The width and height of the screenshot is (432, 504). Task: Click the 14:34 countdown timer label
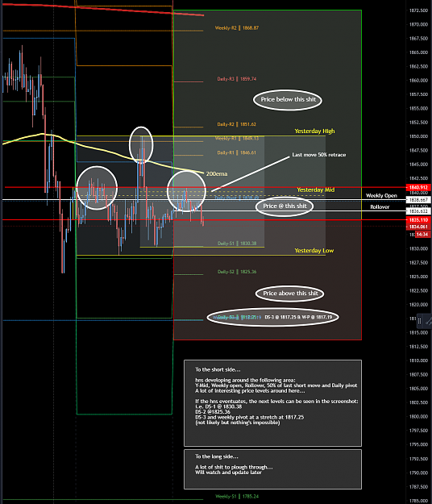pos(422,235)
